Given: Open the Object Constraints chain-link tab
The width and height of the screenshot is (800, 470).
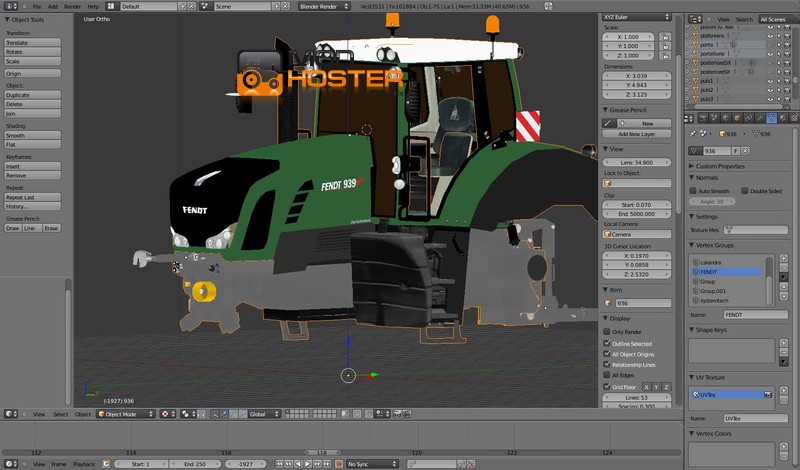Looking at the screenshot, I should tap(748, 118).
